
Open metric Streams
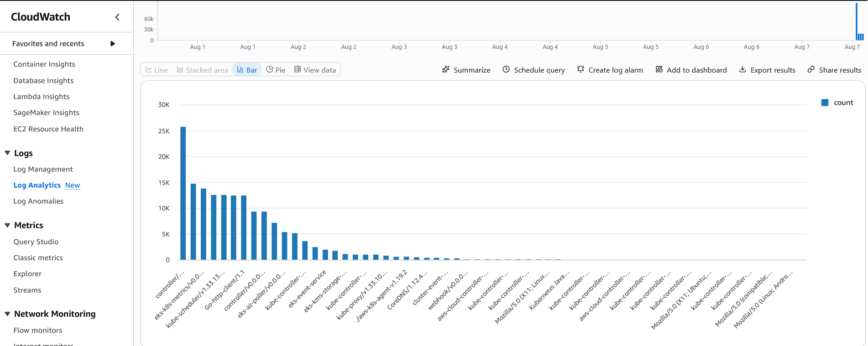point(27,290)
